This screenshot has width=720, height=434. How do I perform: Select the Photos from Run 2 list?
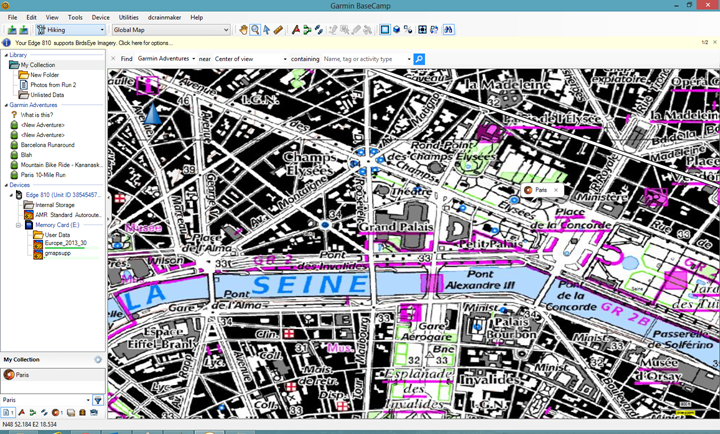point(53,85)
